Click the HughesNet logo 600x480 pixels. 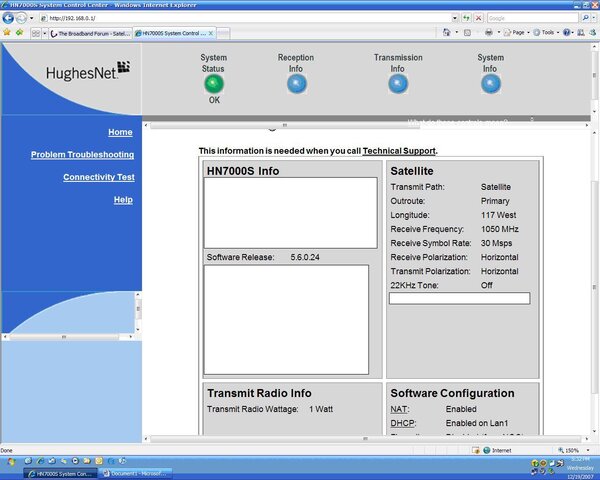[x=88, y=70]
